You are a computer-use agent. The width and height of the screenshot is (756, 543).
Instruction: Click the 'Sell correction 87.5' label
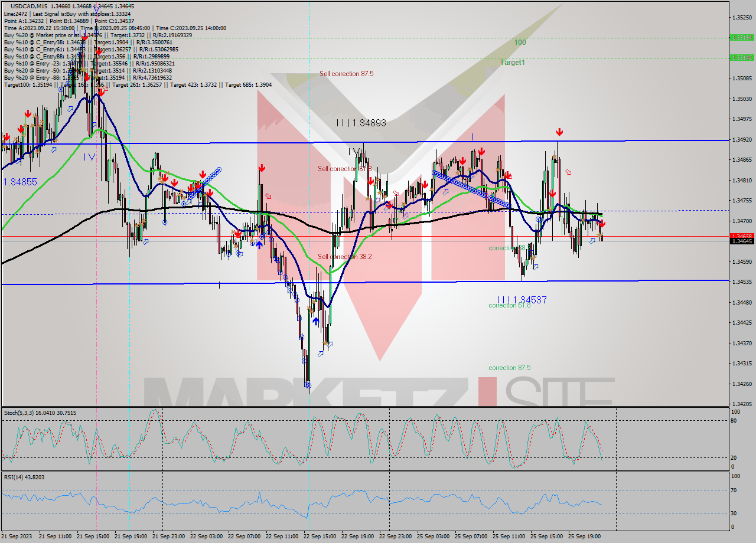coord(346,74)
